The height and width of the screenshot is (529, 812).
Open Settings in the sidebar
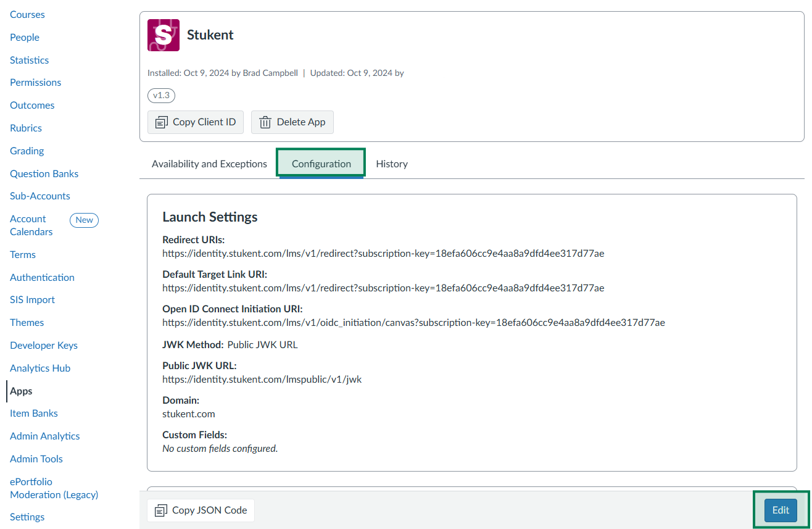point(27,517)
